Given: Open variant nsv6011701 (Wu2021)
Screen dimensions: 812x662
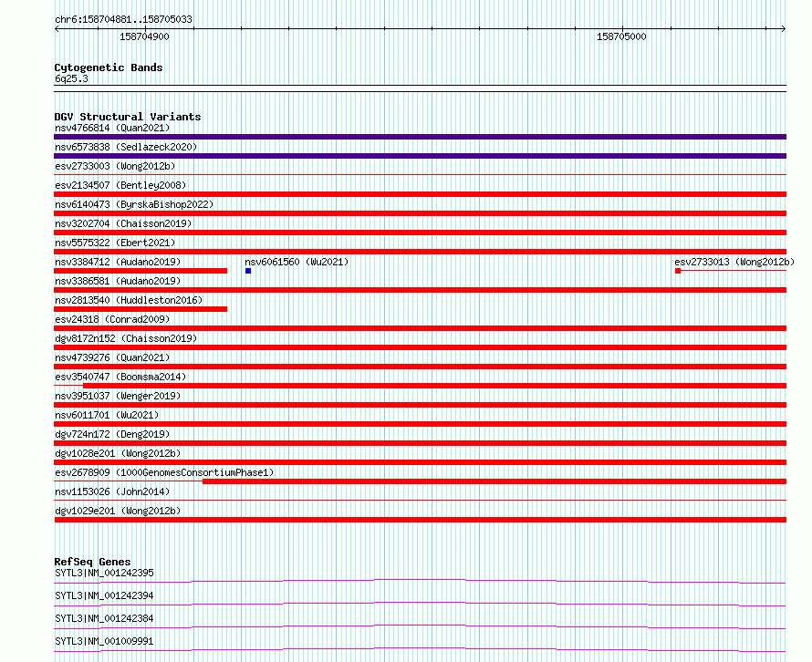Looking at the screenshot, I should coord(107,415).
